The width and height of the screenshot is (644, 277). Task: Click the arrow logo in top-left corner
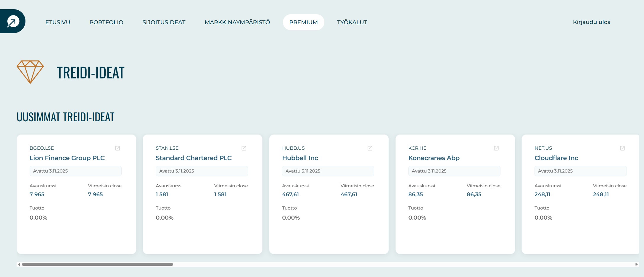coord(13,21)
